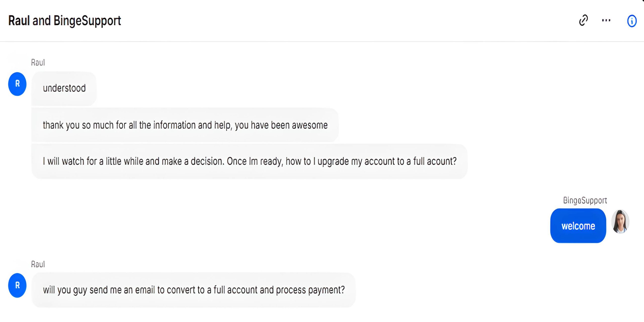Click 'BingeSupport' in the conversation title

point(87,21)
